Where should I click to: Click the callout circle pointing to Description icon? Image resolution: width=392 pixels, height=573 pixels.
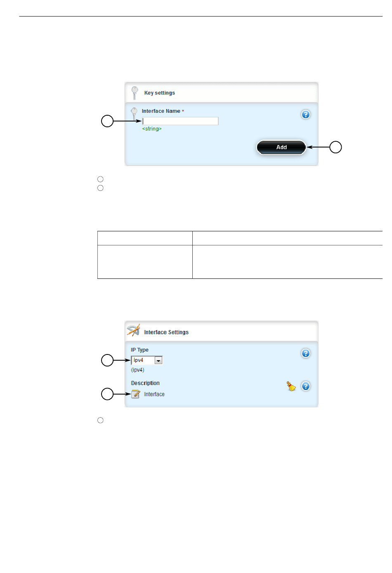(107, 394)
